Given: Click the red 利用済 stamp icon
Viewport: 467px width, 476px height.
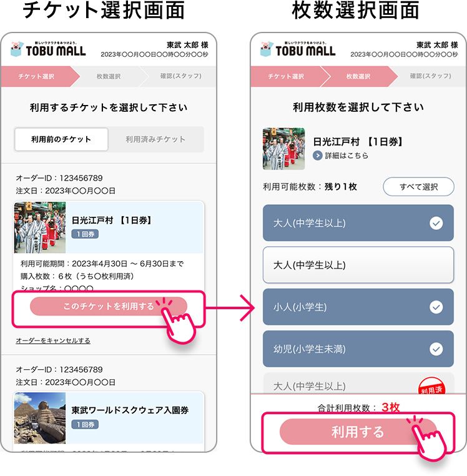Looking at the screenshot, I should click(x=431, y=387).
